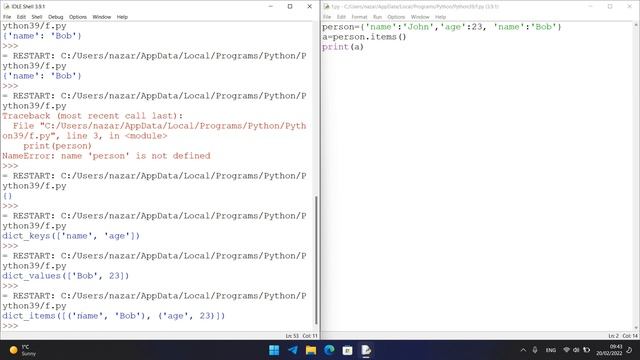
Task: Click the Traceback line in shell
Action: click(x=93, y=116)
